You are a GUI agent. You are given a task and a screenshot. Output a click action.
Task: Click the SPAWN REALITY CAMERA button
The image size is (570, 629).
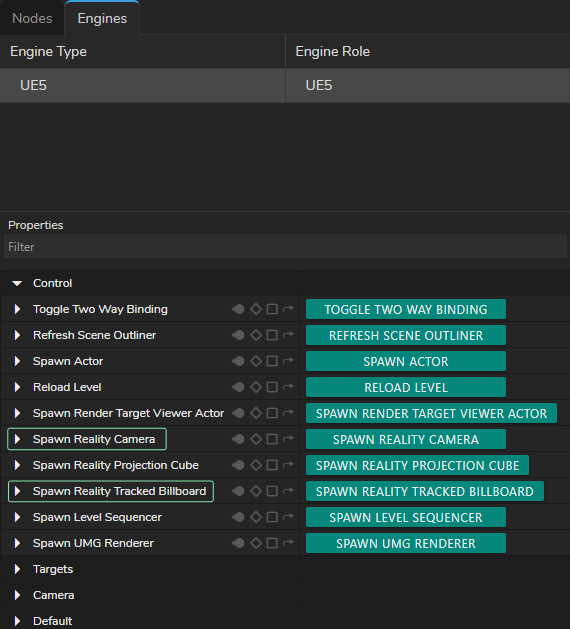click(406, 439)
